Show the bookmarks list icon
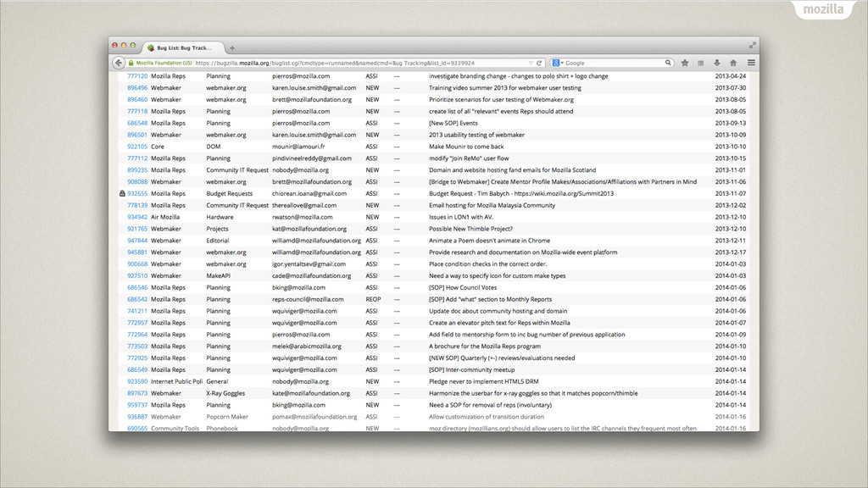Viewport: 868px width, 488px height. click(x=701, y=63)
